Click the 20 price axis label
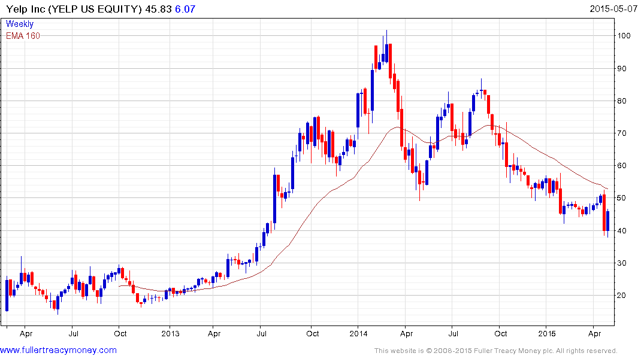The height and width of the screenshot is (359, 644). click(622, 296)
